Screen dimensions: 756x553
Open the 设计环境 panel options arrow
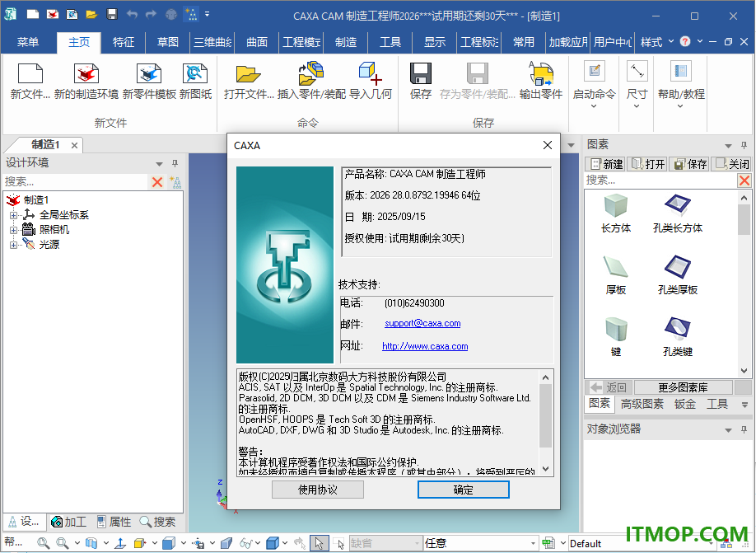(x=159, y=163)
